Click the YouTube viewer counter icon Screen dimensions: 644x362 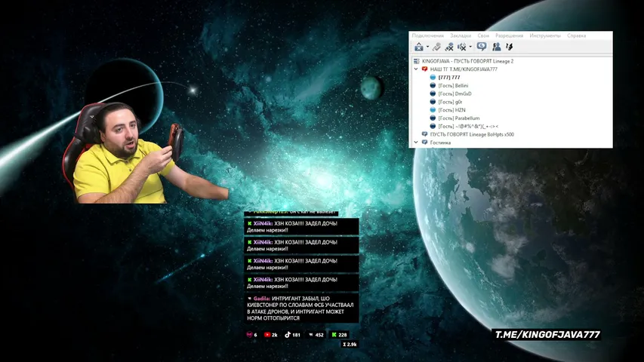(x=267, y=335)
